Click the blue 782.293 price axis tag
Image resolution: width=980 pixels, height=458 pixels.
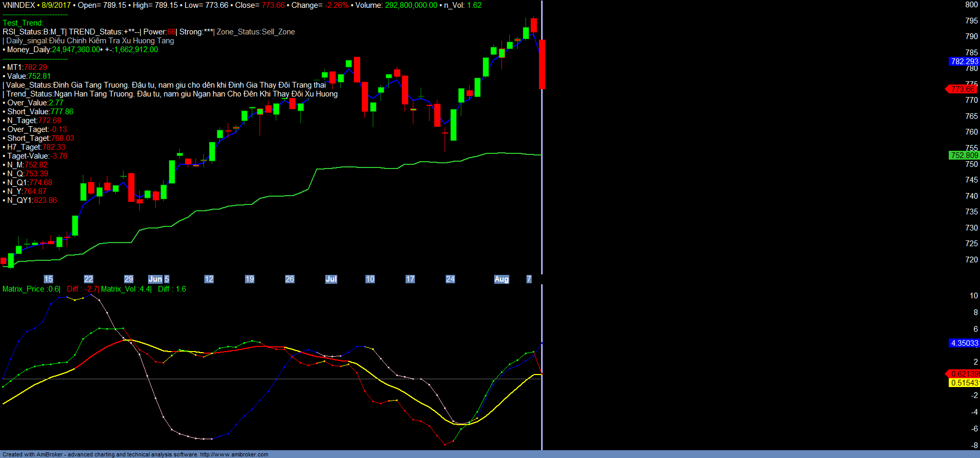964,62
